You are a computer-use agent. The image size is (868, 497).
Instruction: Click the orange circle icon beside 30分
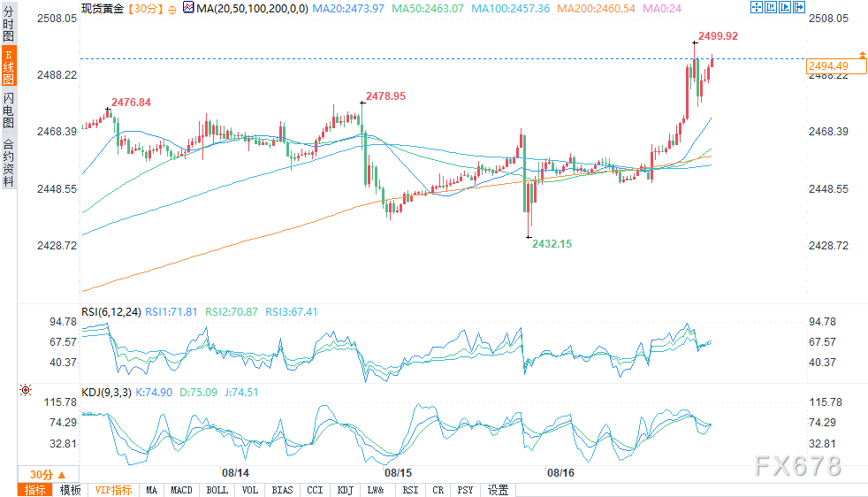click(172, 10)
